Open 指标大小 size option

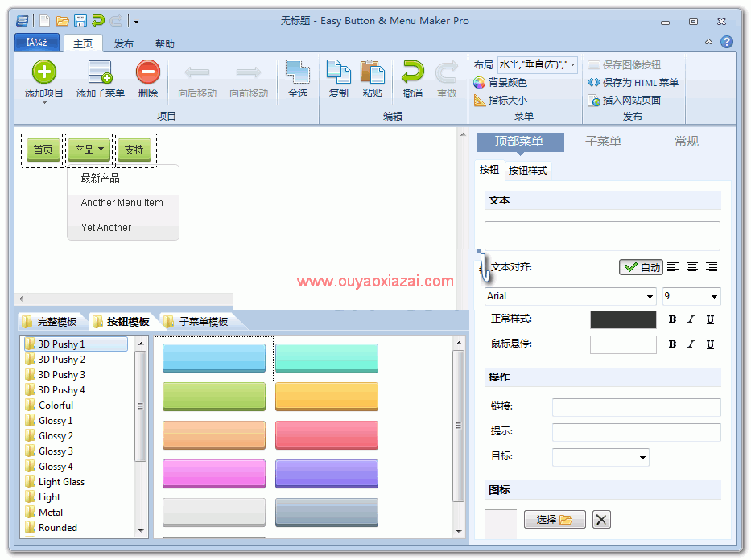(501, 100)
